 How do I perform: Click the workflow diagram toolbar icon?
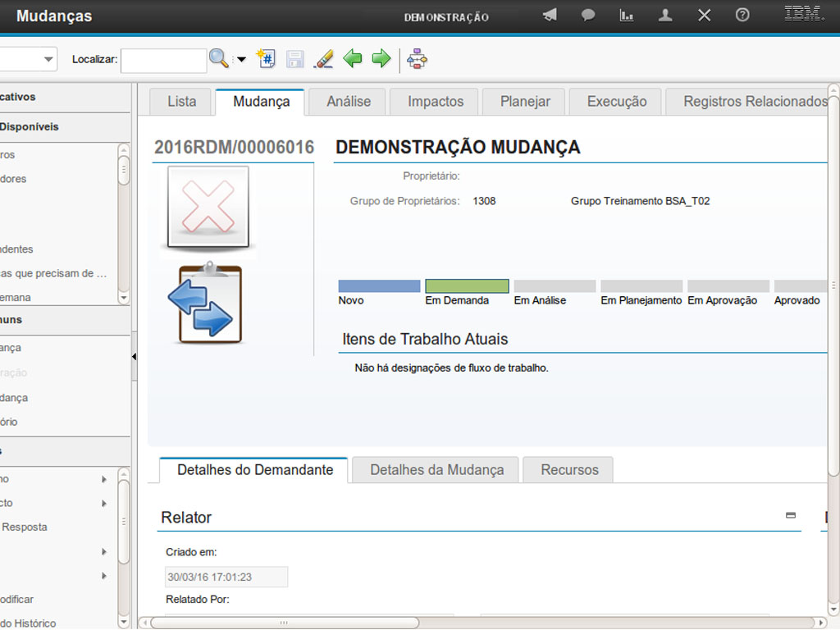[x=418, y=59]
